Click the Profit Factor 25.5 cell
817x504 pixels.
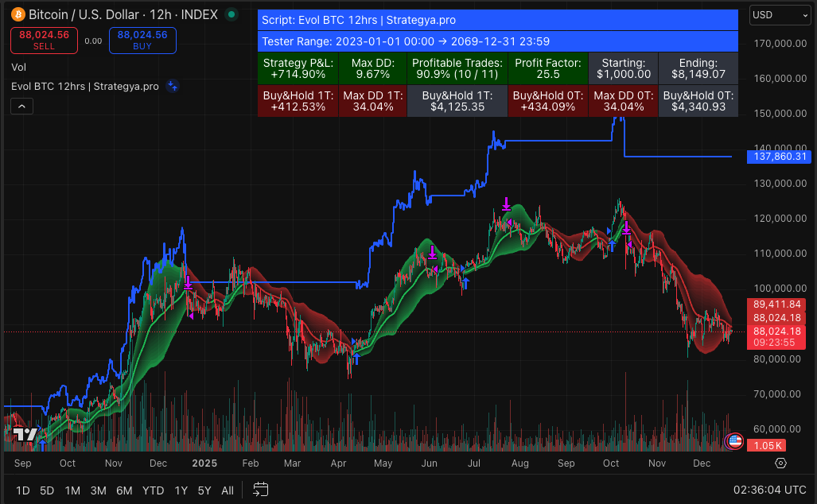point(548,68)
